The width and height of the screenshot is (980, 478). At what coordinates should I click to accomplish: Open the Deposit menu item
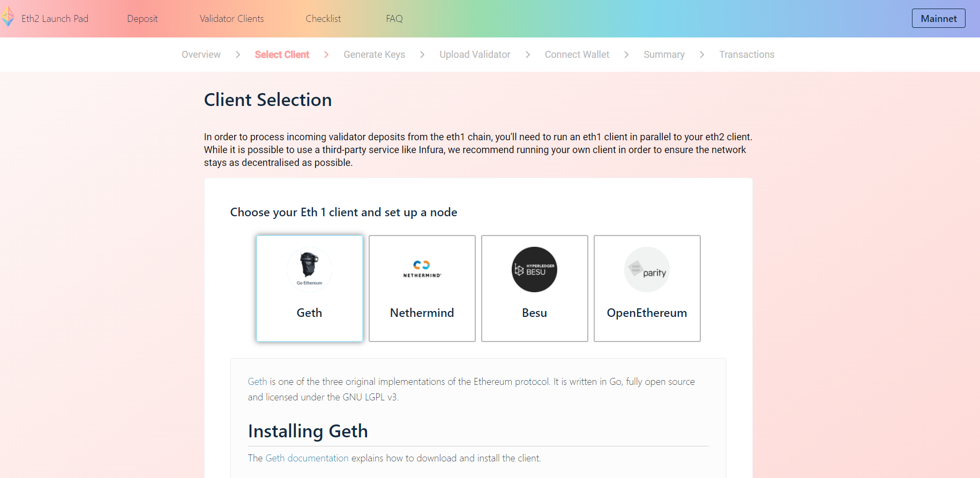click(143, 19)
